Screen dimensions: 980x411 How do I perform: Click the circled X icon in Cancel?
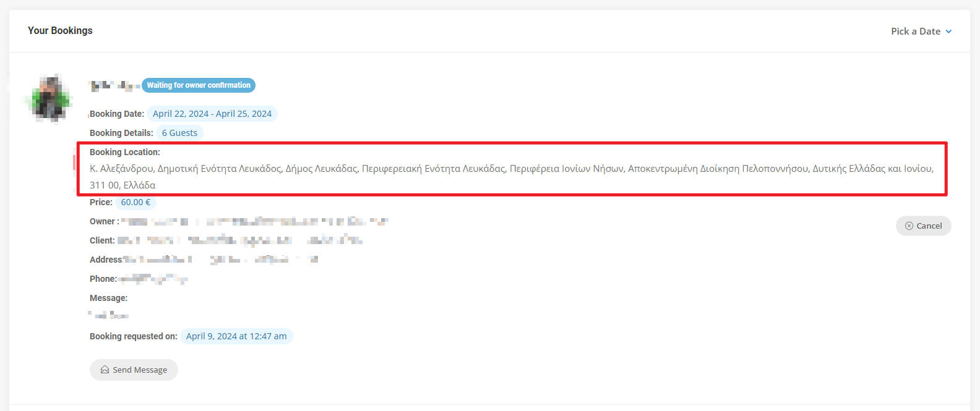pos(909,226)
